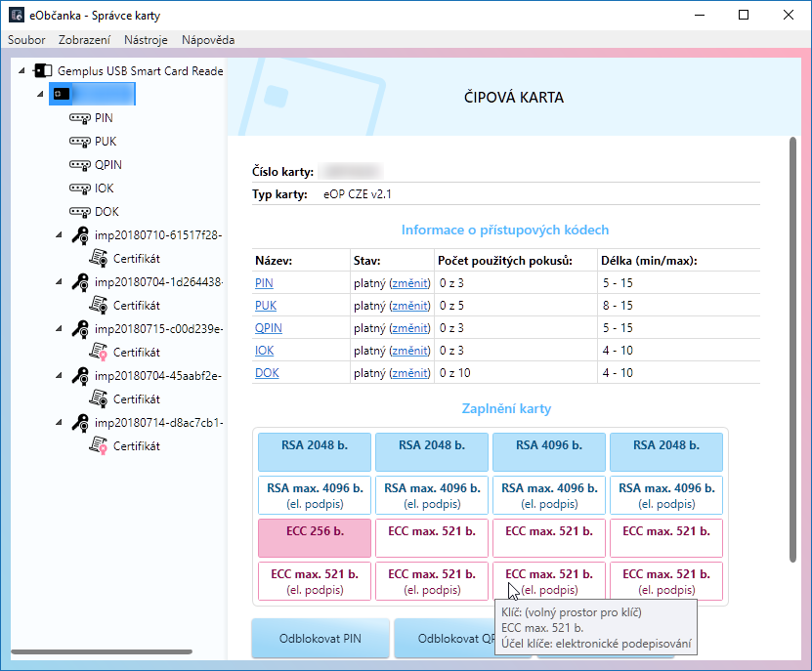Open the Nástroje menu
Viewport: 812px width, 671px height.
pos(146,40)
